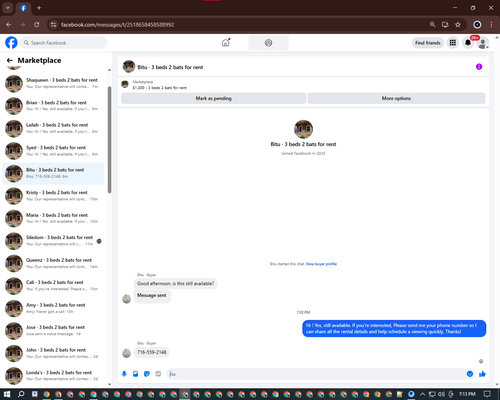Image resolution: width=500 pixels, height=400 pixels.
Task: Open Chrome tab search dropdown
Action: click(8, 8)
